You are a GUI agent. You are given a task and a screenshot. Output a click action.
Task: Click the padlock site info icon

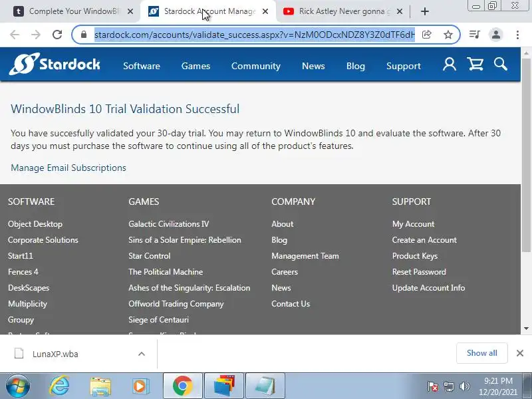point(84,35)
